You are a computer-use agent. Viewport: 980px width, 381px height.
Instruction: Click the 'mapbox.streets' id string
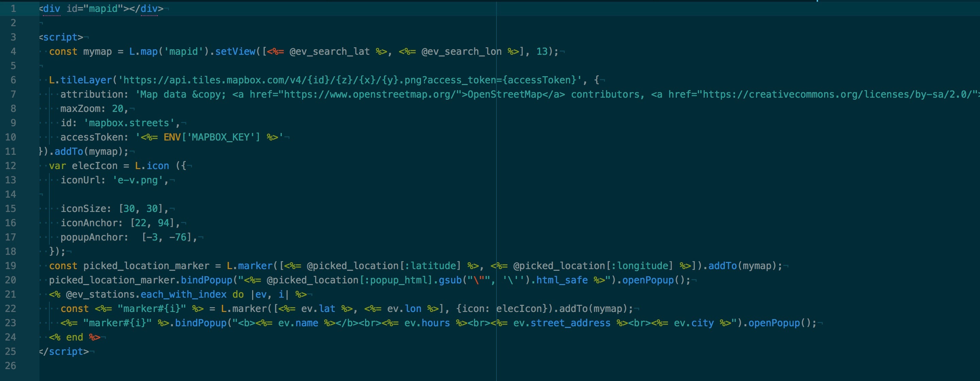(129, 123)
